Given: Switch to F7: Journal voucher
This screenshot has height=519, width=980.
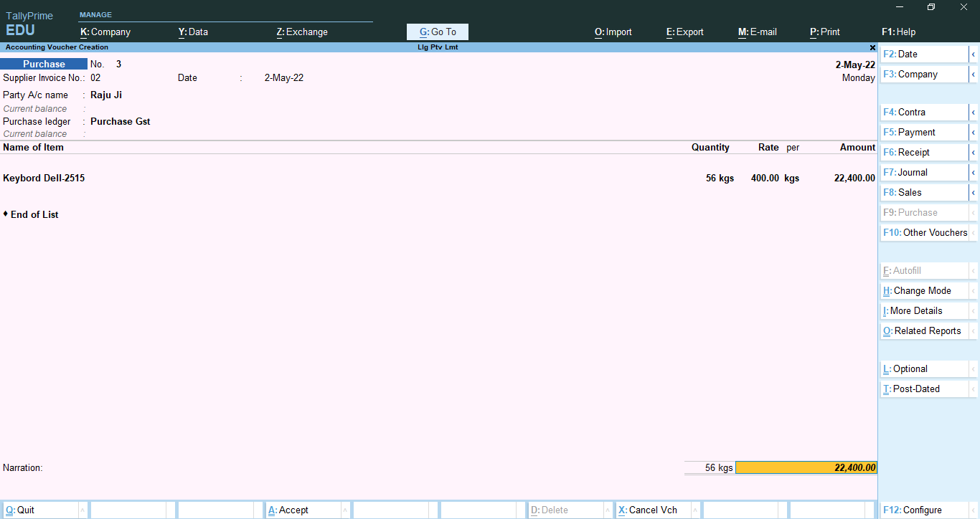Looking at the screenshot, I should click(924, 172).
